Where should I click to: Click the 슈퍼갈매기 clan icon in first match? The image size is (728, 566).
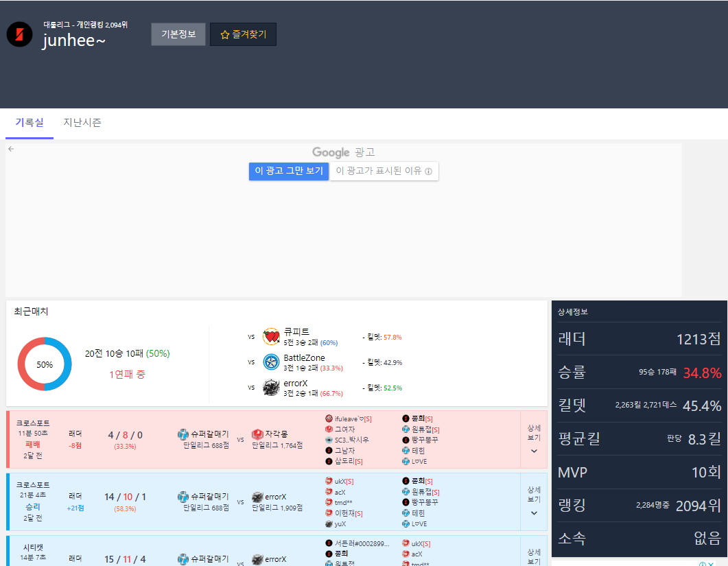(x=183, y=434)
